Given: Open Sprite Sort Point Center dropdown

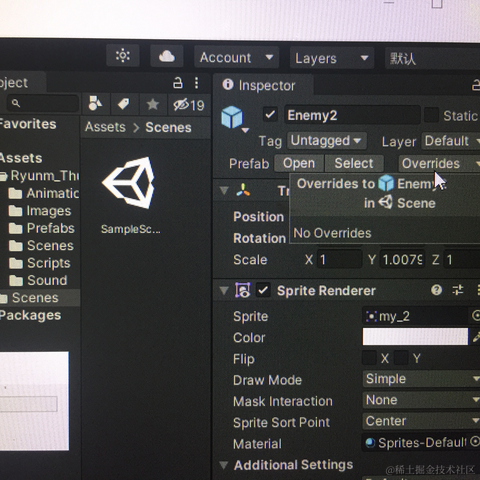Looking at the screenshot, I should (421, 421).
